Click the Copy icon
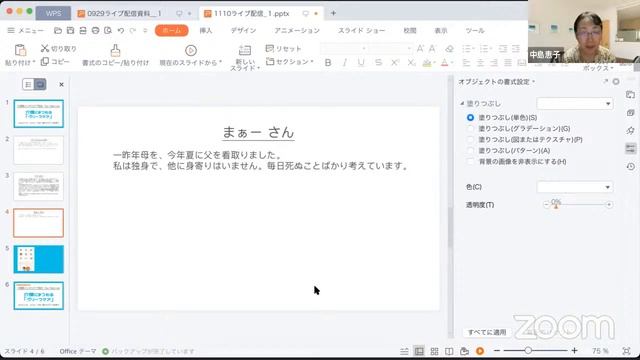 pyautogui.click(x=45, y=61)
